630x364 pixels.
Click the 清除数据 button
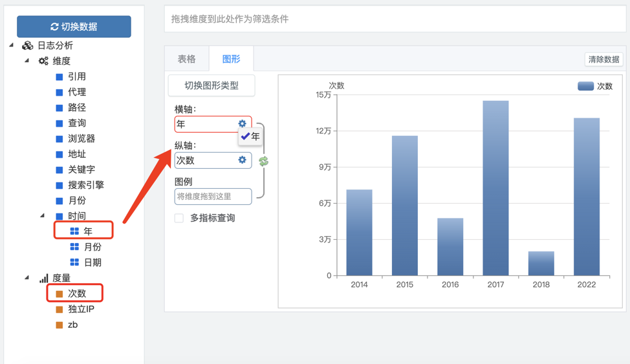(603, 59)
